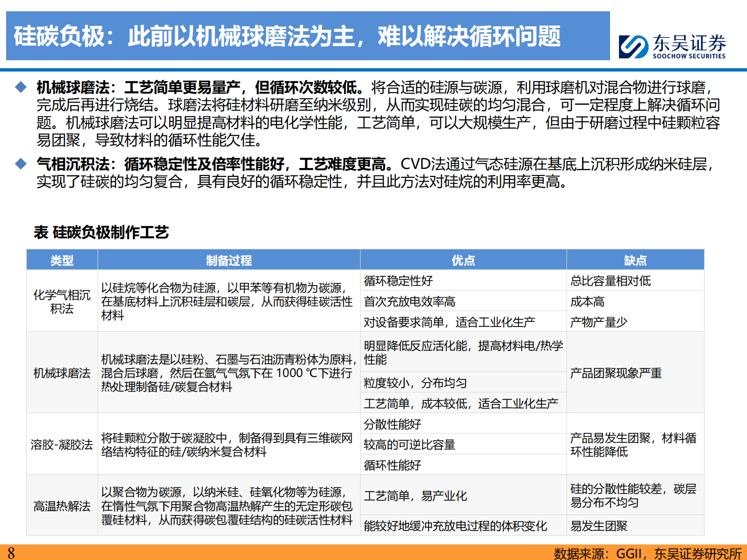
Task: Click slide title 硅碳负极
Action: 287,36
